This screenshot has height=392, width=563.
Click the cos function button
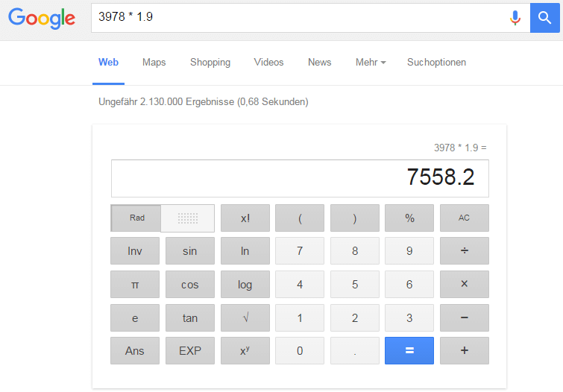(x=190, y=284)
